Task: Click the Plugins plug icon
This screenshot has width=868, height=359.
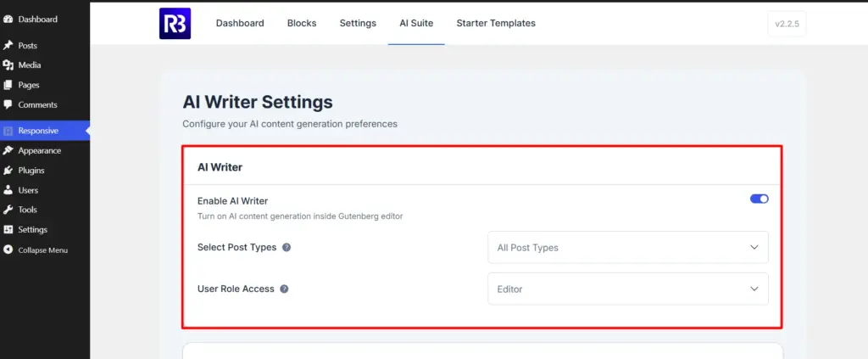Action: pos(8,170)
